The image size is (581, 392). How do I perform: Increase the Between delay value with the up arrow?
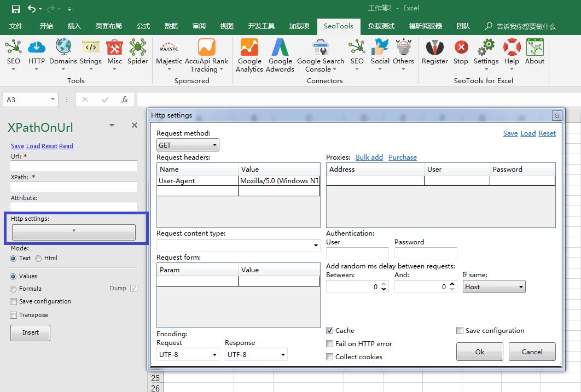(x=385, y=284)
